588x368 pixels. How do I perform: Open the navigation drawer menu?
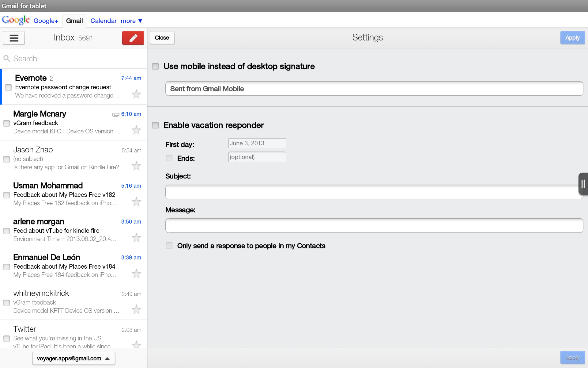click(x=13, y=38)
